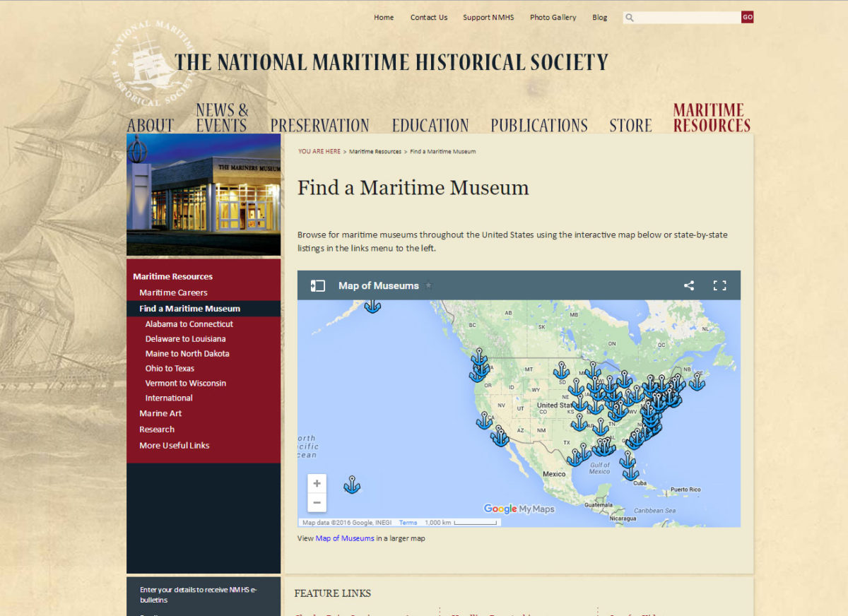This screenshot has width=848, height=616.
Task: Click the Mariners Museum photo
Action: pos(204,194)
